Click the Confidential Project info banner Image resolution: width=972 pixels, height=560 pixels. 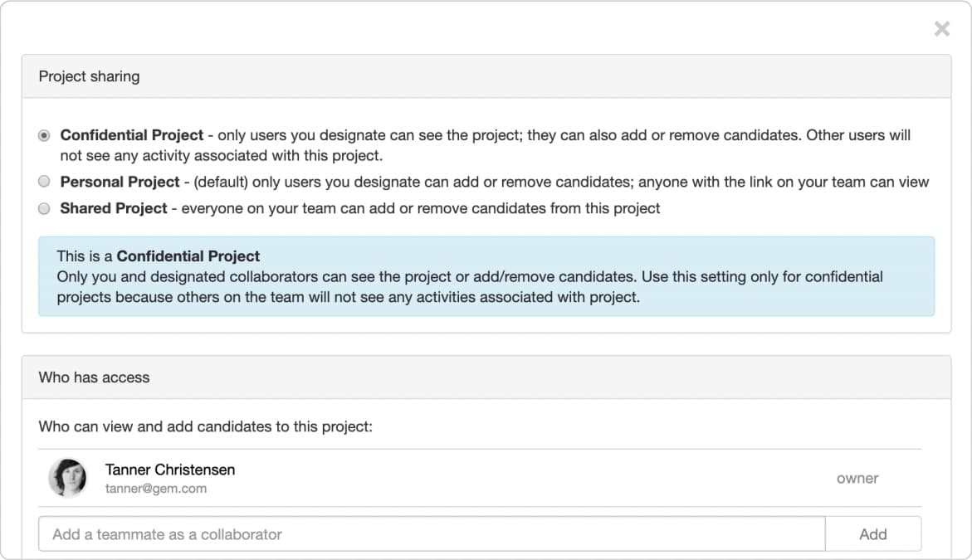click(486, 275)
